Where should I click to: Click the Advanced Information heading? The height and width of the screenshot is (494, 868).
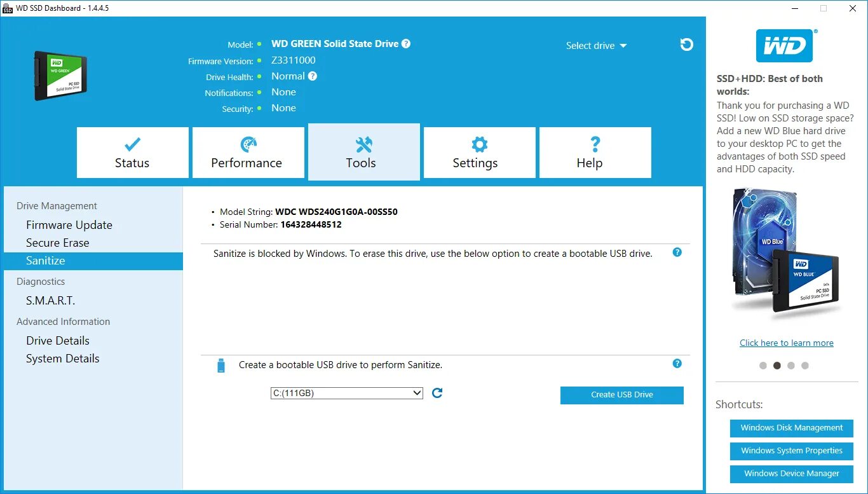coord(64,322)
